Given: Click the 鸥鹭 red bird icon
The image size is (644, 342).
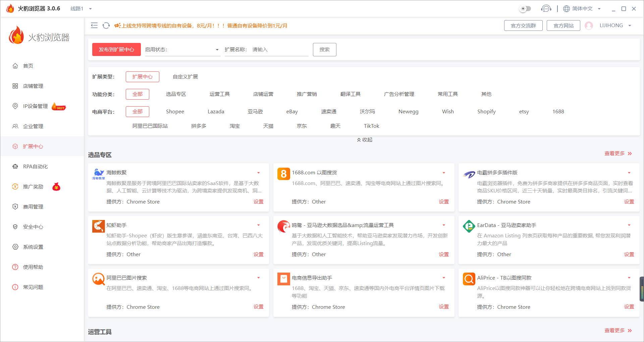Looking at the screenshot, I should point(284,226).
